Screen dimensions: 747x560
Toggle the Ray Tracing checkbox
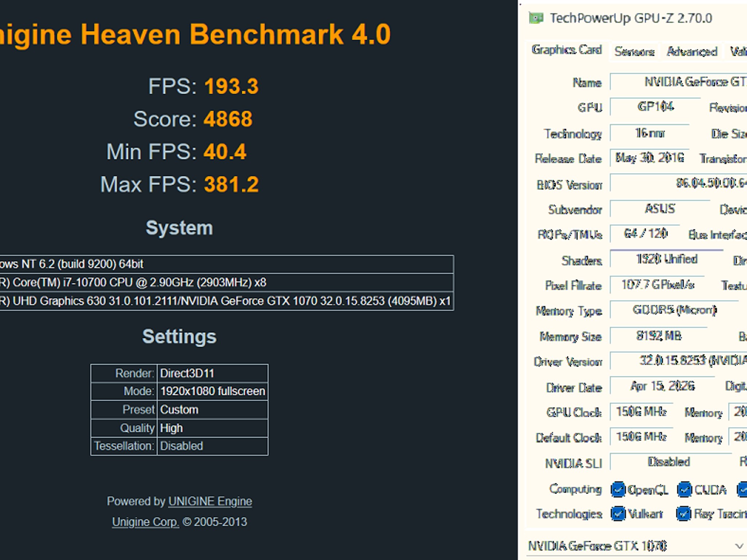click(684, 514)
